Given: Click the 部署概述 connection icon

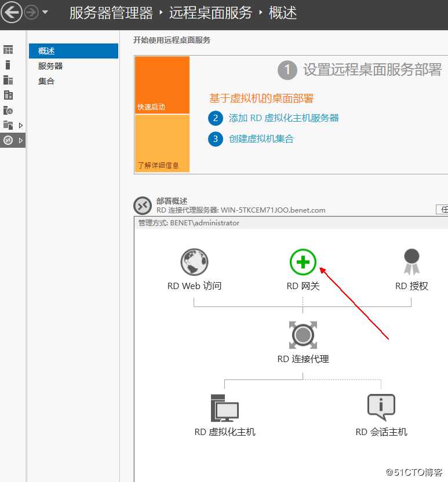Looking at the screenshot, I should pos(143,206).
